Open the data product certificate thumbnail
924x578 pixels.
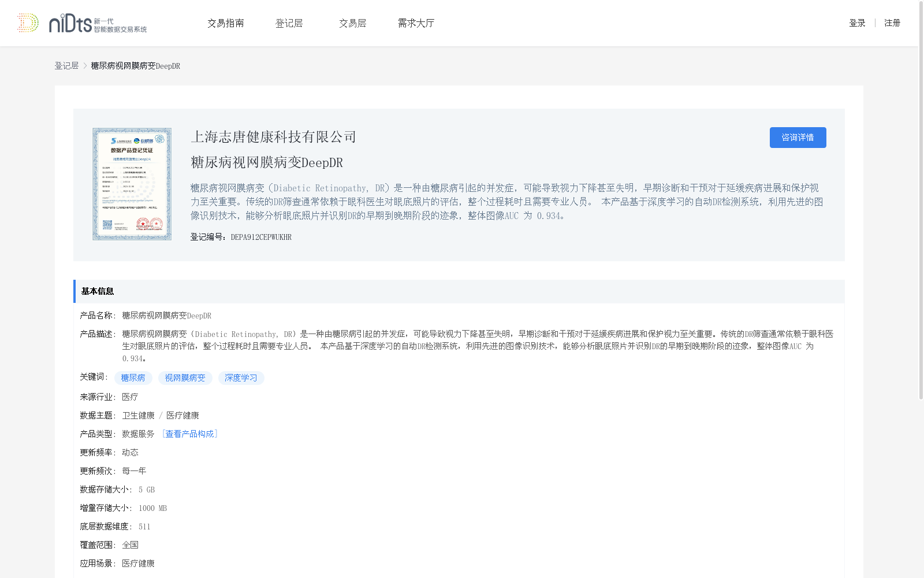pos(132,184)
